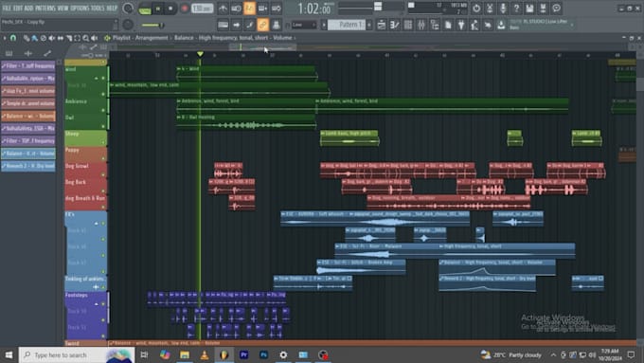Click the typing keyboard to piano icon
This screenshot has height=363, width=644.
click(223, 25)
